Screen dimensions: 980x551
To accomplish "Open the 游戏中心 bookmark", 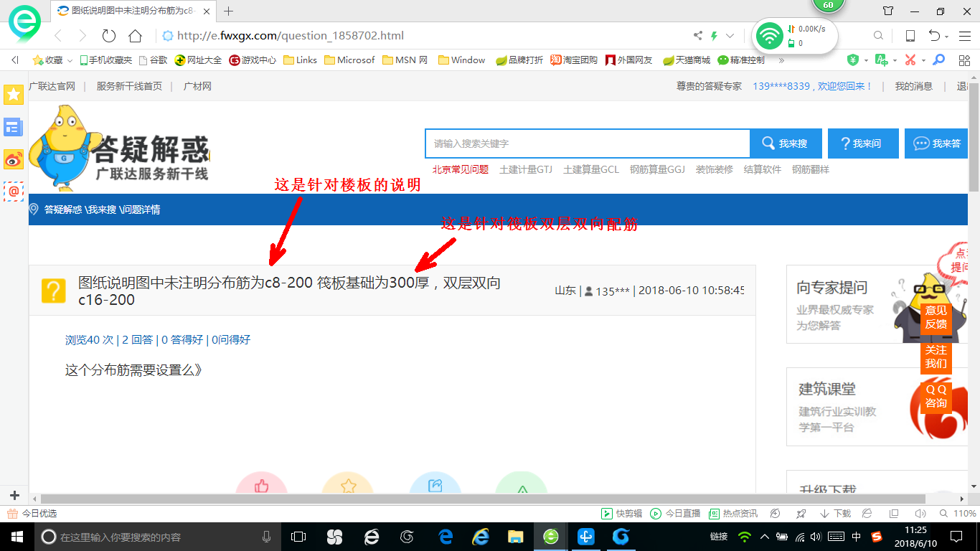I will [253, 60].
